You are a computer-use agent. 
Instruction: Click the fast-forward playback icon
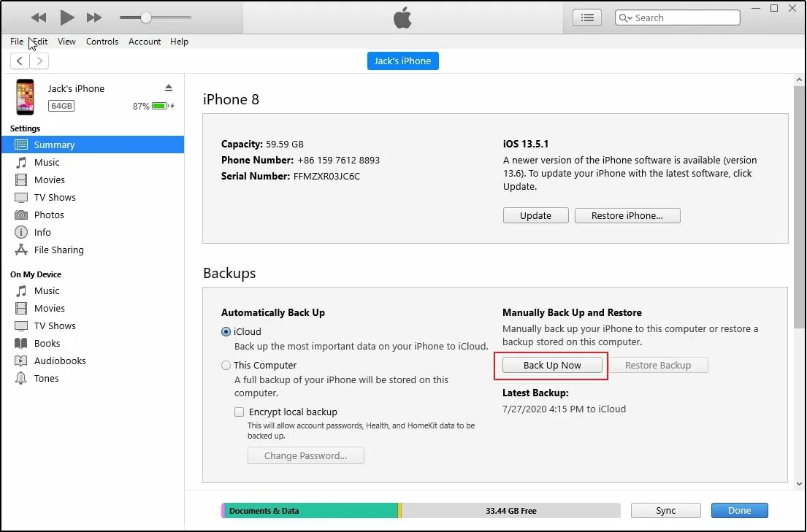point(94,18)
